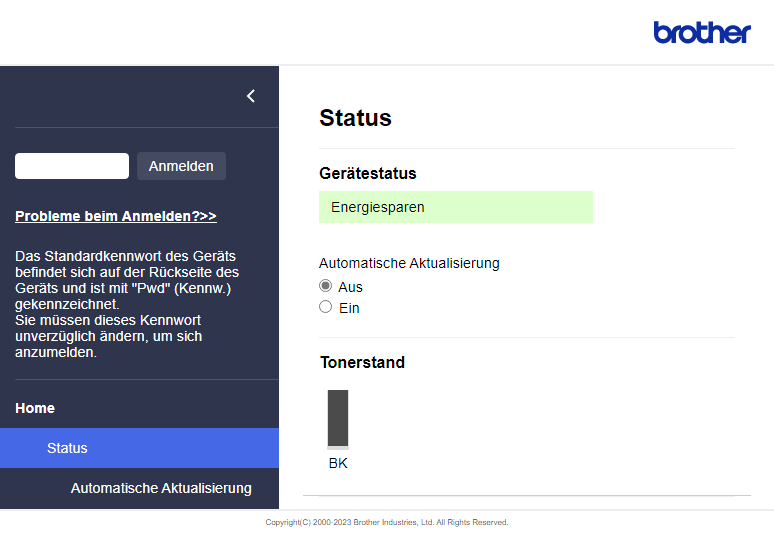Click the BK toner label
Viewport: 774px width, 533px height.
[x=338, y=463]
